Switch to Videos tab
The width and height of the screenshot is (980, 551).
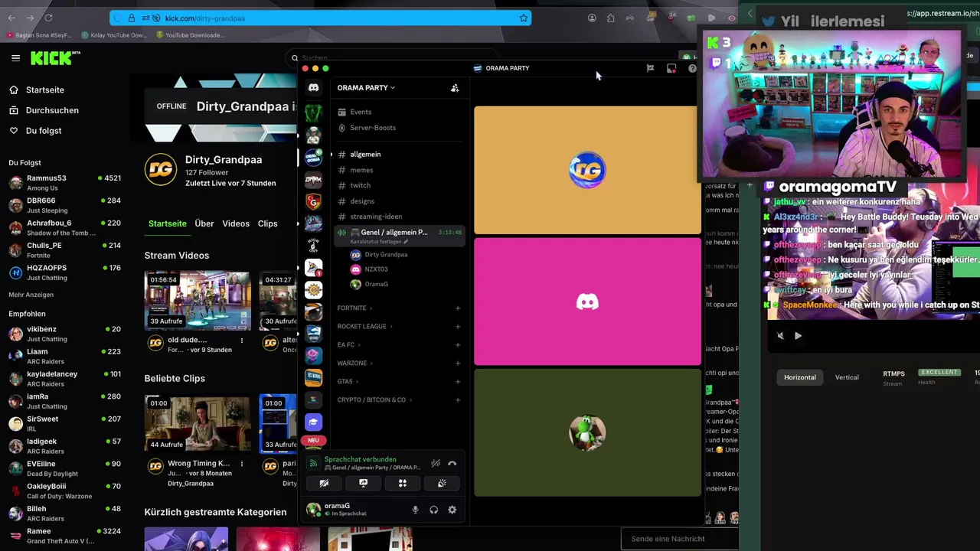click(x=236, y=223)
